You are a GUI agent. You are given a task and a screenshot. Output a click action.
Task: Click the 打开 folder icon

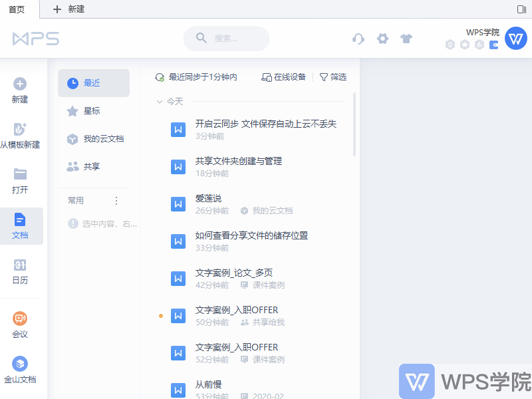pos(20,174)
